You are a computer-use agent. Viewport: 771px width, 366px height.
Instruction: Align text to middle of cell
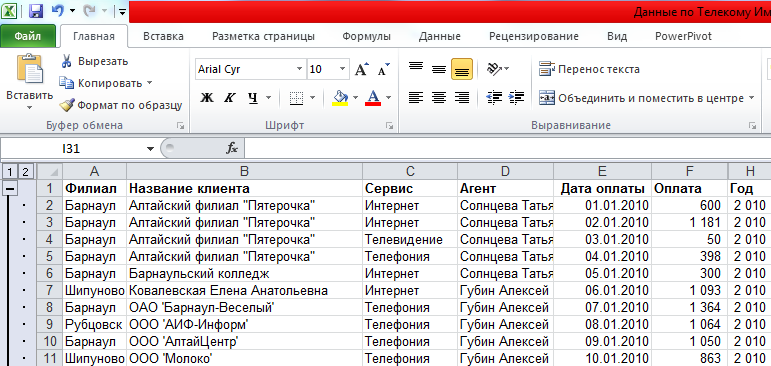point(439,69)
